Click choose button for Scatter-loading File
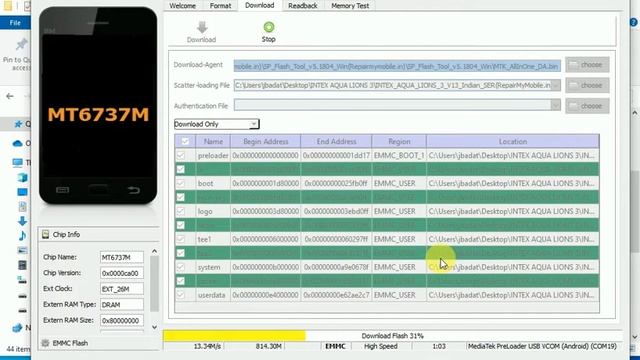Image resolution: width=640 pixels, height=360 pixels. pyautogui.click(x=587, y=85)
